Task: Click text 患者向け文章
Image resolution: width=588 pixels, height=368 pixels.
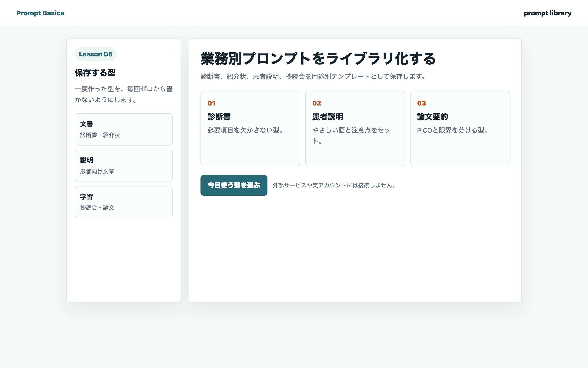Action: click(97, 171)
